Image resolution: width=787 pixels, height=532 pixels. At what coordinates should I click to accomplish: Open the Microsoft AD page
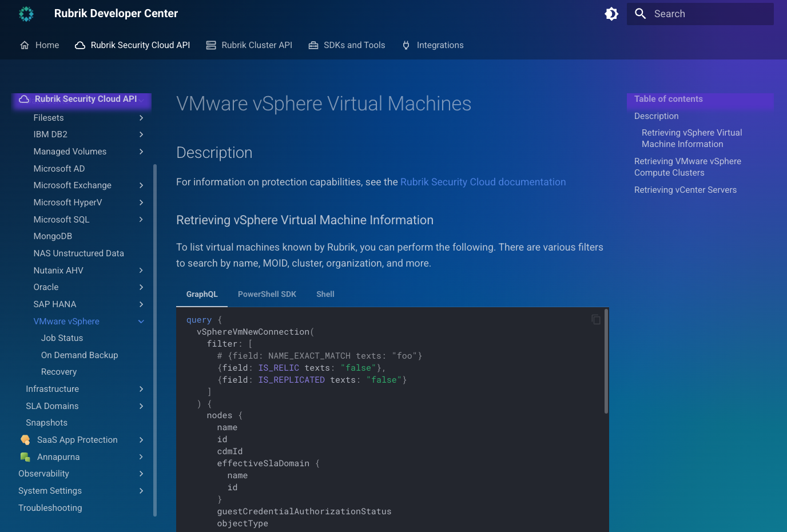point(59,169)
